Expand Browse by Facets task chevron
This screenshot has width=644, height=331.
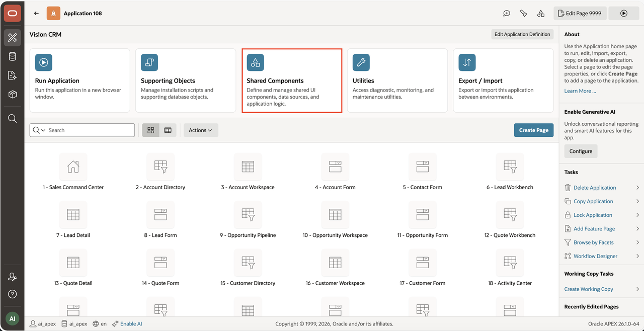point(637,242)
